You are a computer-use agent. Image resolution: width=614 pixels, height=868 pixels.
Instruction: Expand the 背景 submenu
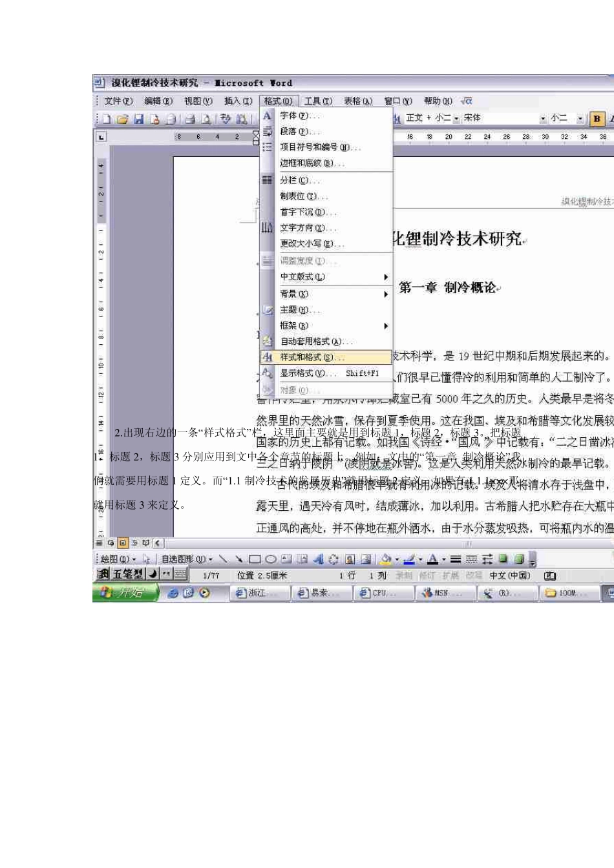[327, 294]
